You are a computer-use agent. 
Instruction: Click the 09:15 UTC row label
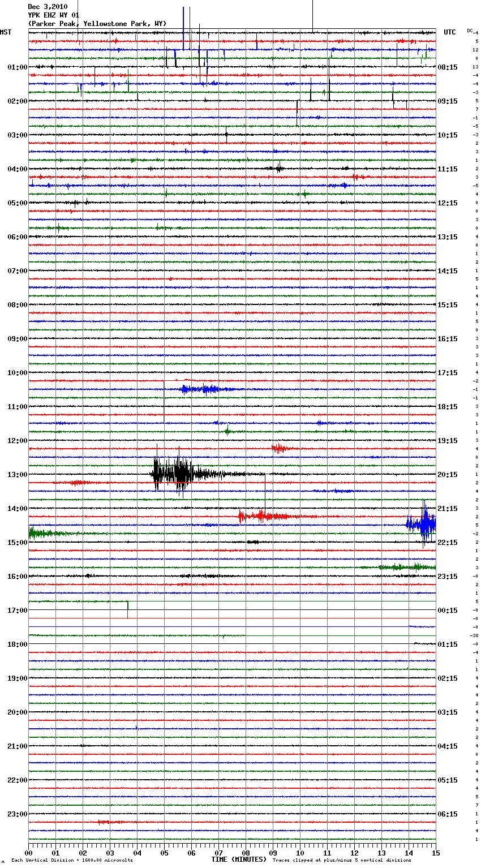(448, 101)
